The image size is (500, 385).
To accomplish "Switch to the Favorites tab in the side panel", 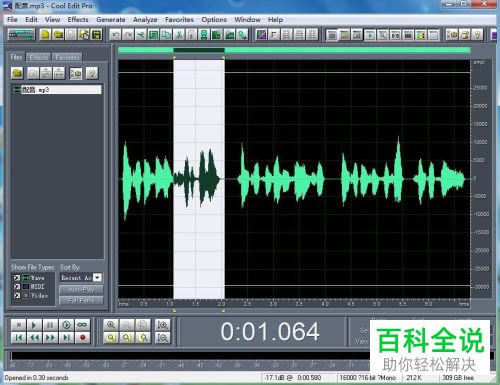I will (67, 57).
